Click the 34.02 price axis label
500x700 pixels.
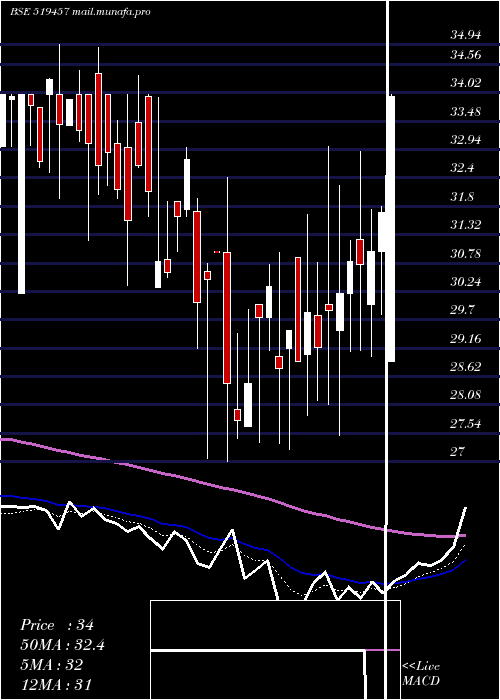(466, 83)
